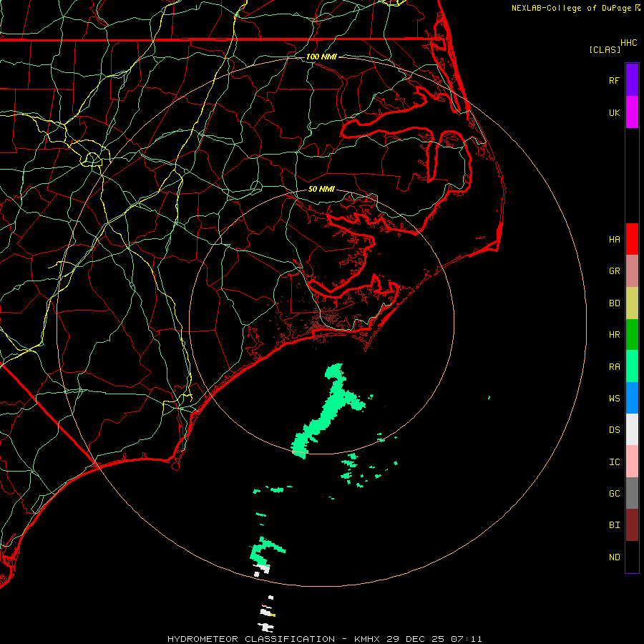
Task: Click the RA legend label
Action: coord(614,366)
